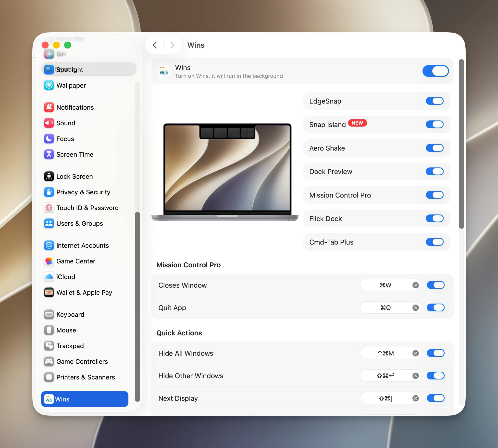Click the "Quick Actions" section heading
Screen dimensions: 498x448
coord(179,333)
